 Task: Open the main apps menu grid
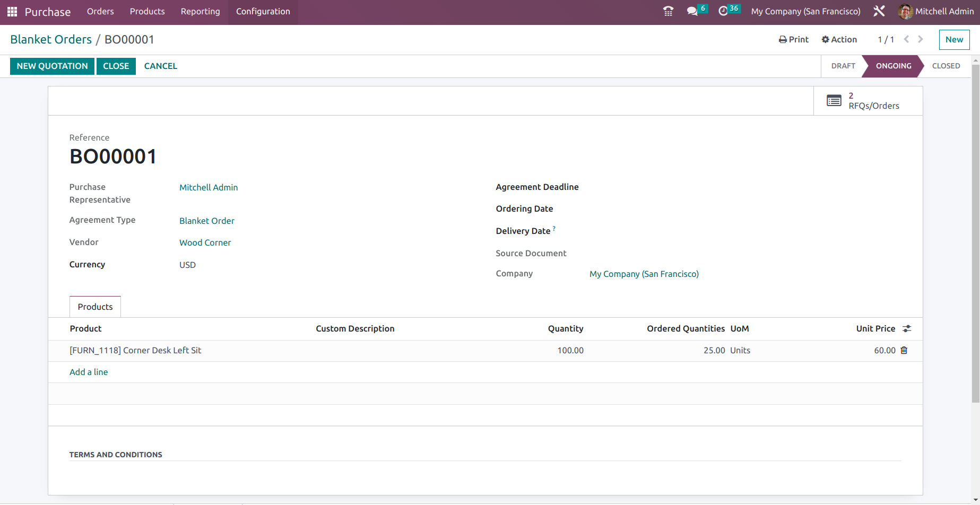(x=12, y=11)
